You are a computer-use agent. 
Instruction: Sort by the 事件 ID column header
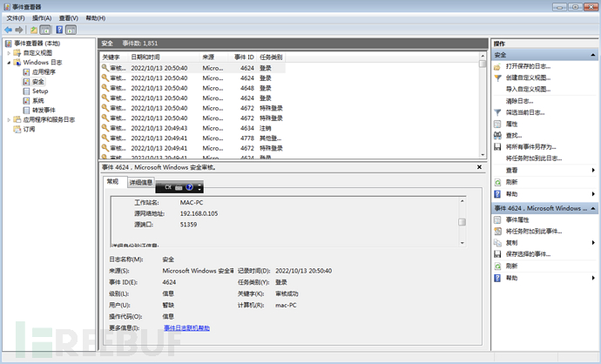244,57
